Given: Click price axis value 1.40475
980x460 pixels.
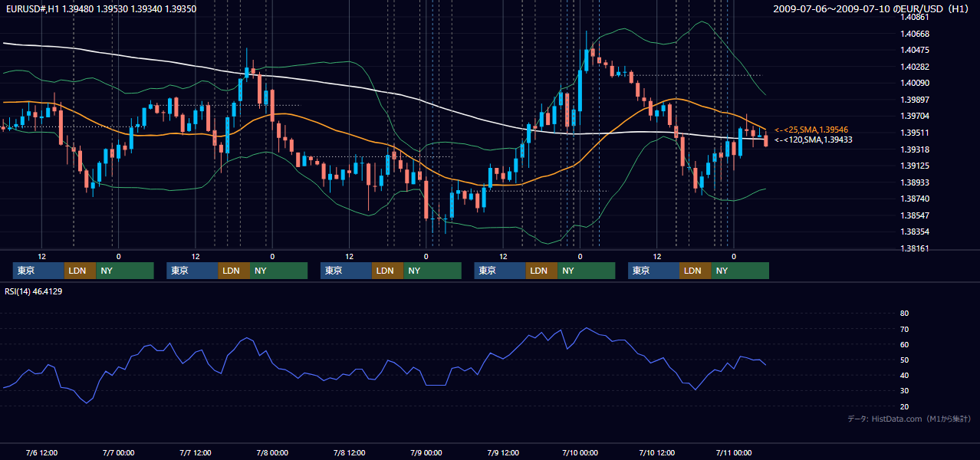Looking at the screenshot, I should [x=914, y=50].
